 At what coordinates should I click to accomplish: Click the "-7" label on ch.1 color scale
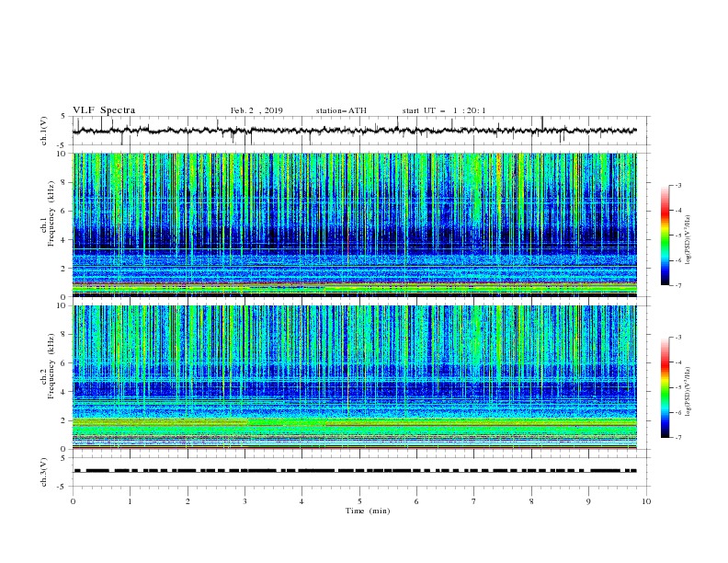(x=678, y=285)
